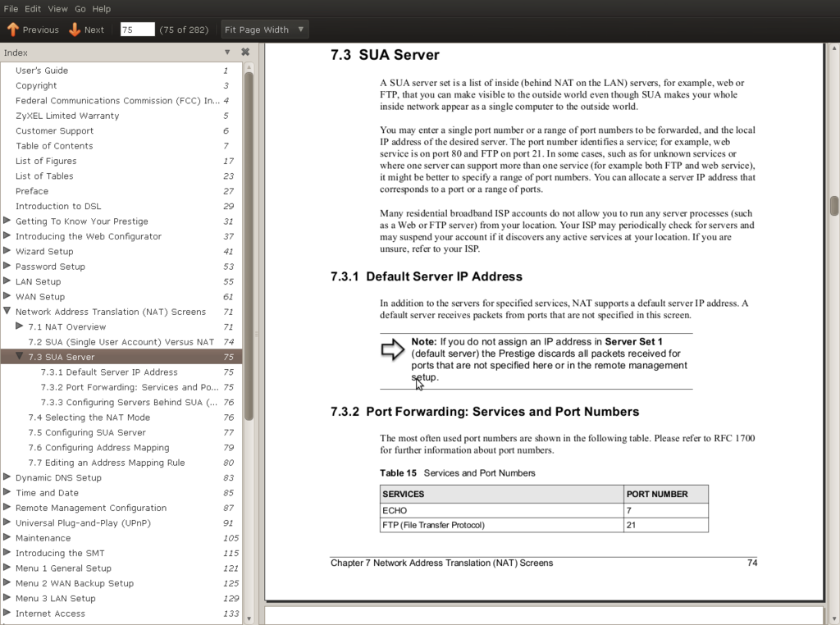Image resolution: width=840 pixels, height=625 pixels.
Task: Open Introduction to DSL entry
Action: point(58,206)
